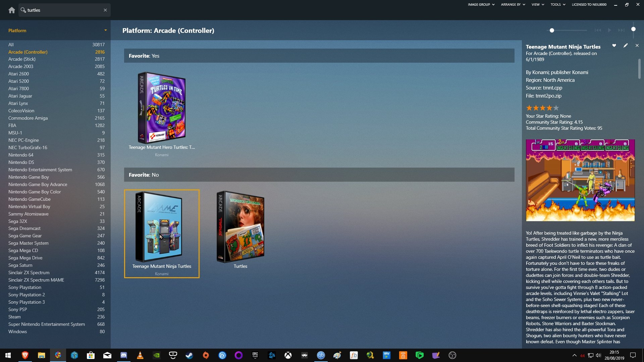This screenshot has width=644, height=362.
Task: Clear the turtles search text
Action: coord(105,10)
